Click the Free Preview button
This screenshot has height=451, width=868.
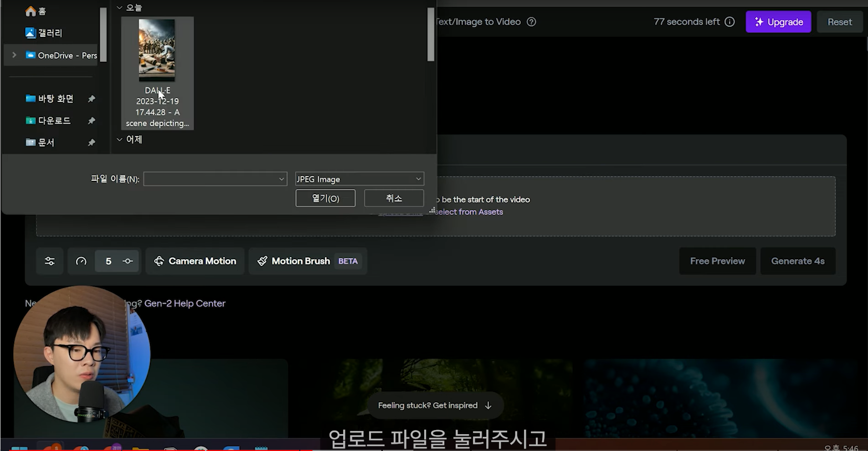717,261
